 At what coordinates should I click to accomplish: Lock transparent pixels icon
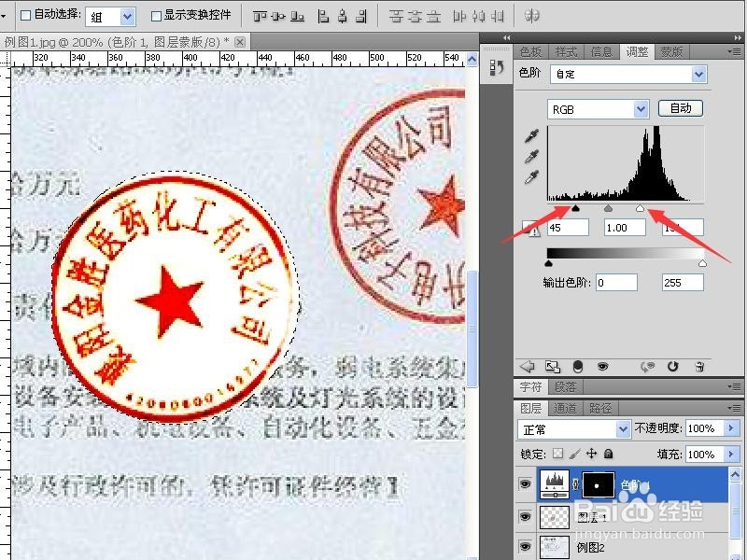pyautogui.click(x=558, y=454)
